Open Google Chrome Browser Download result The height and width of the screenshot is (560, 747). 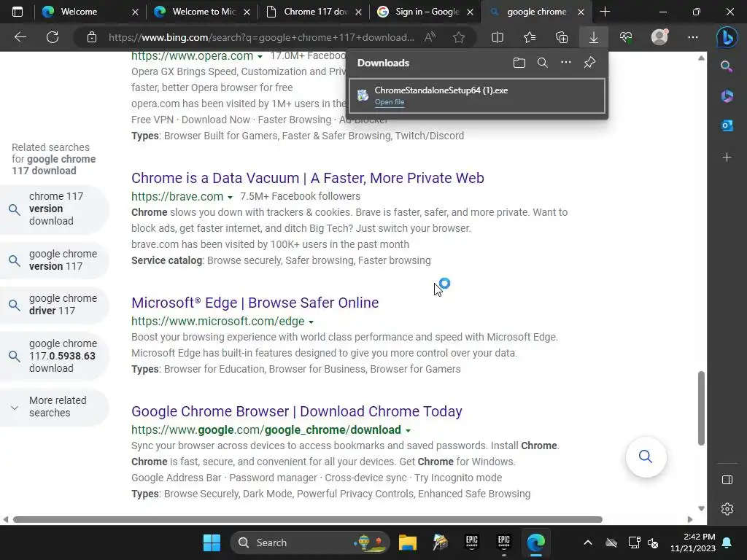click(x=297, y=411)
